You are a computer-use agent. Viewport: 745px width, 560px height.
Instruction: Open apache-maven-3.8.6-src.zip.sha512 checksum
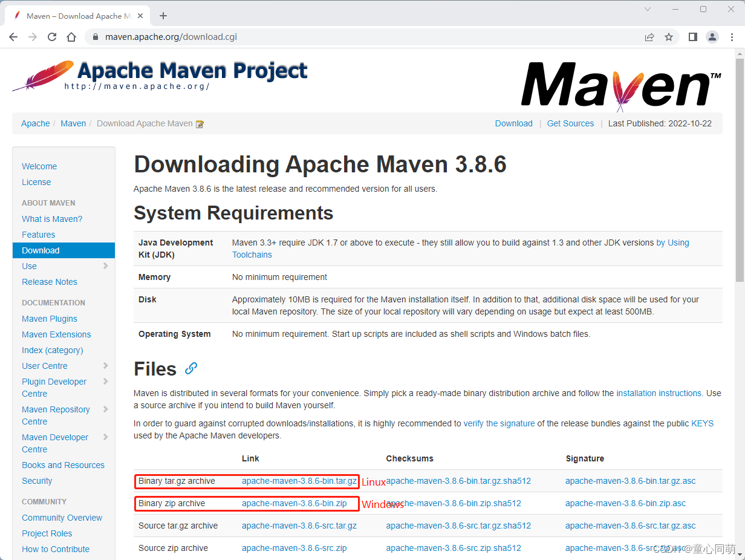pyautogui.click(x=454, y=548)
